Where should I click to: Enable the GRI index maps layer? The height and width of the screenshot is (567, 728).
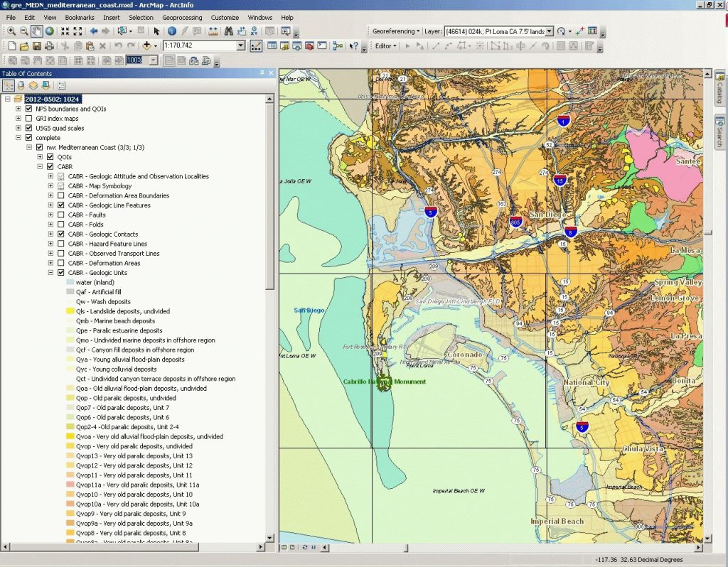pyautogui.click(x=28, y=118)
